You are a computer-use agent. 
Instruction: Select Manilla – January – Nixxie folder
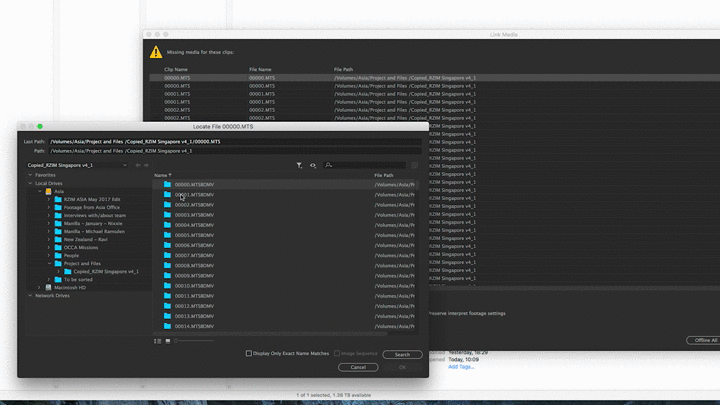93,224
